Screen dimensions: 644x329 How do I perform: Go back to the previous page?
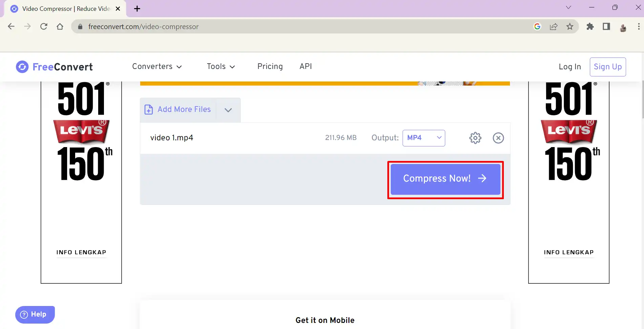pyautogui.click(x=11, y=26)
